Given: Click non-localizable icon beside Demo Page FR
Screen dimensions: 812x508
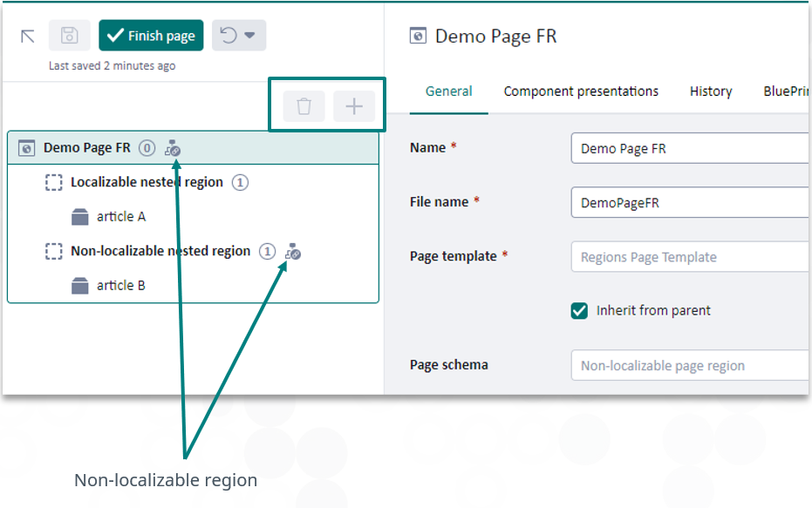Looking at the screenshot, I should [173, 149].
